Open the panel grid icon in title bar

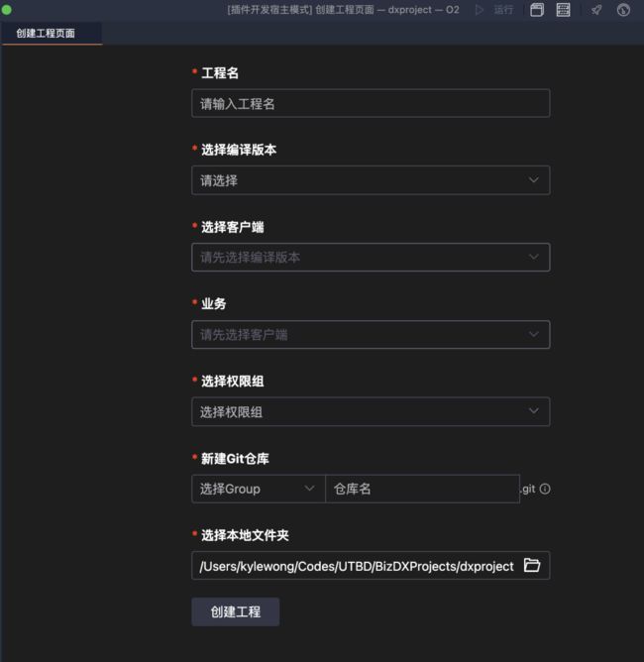point(563,10)
